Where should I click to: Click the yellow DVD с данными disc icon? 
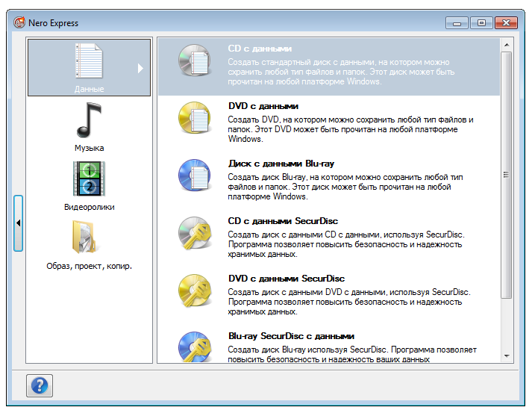click(195, 117)
